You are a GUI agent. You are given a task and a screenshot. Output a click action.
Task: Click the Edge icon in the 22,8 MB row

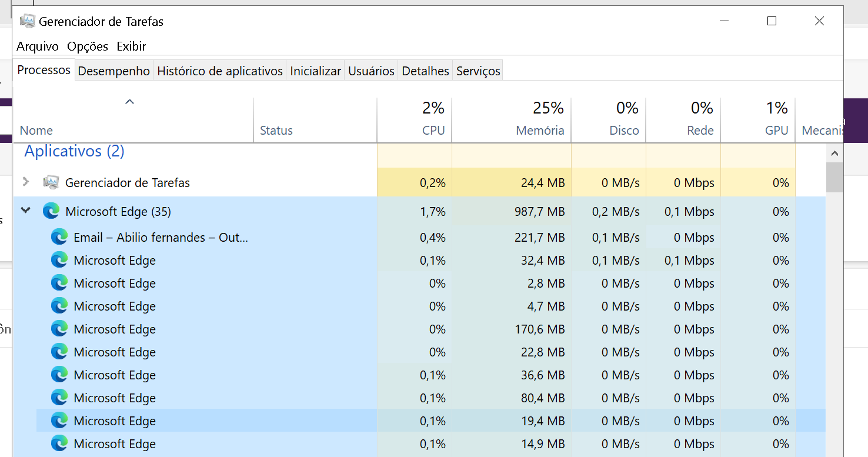coord(59,352)
